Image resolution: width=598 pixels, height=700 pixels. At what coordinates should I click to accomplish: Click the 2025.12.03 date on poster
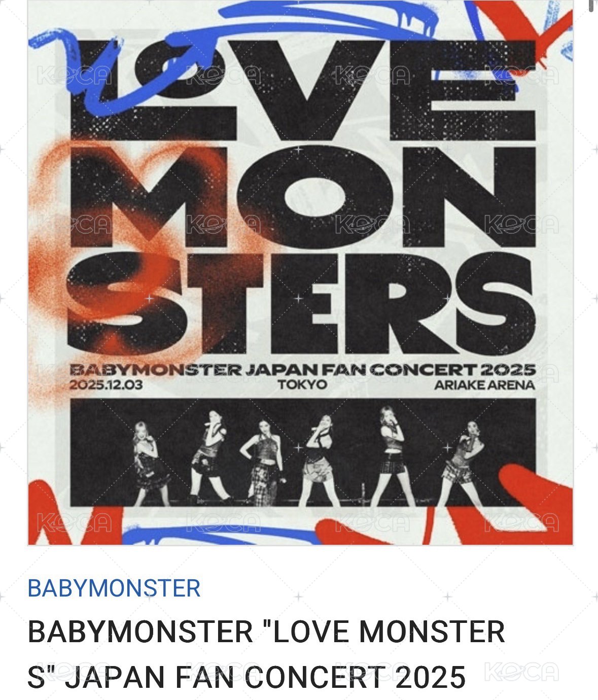point(106,385)
